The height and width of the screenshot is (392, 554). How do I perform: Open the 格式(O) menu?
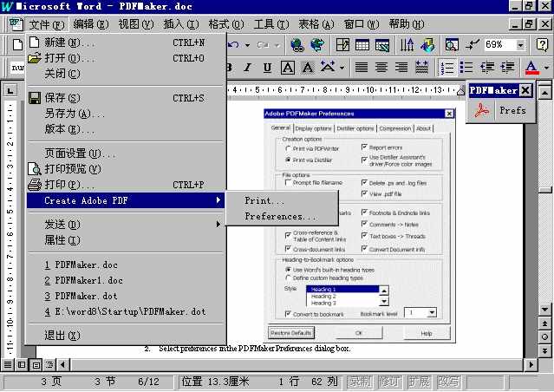[x=226, y=24]
